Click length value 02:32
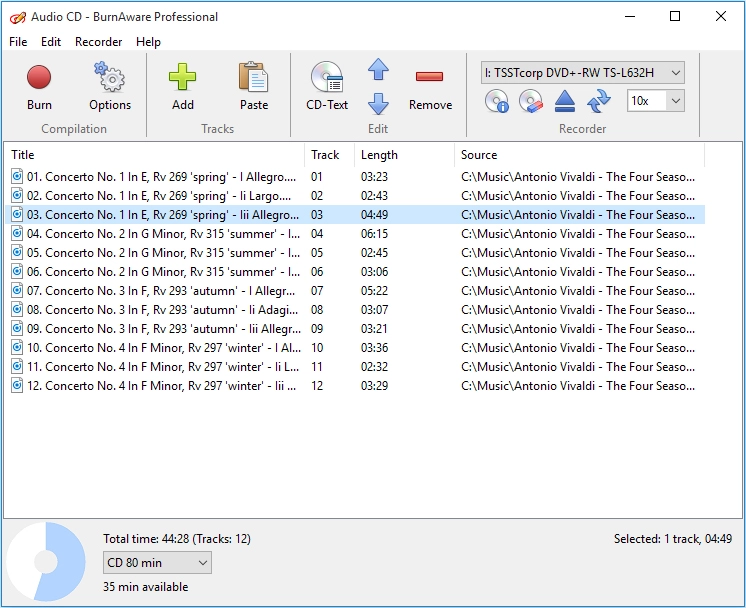The width and height of the screenshot is (746, 608). click(374, 367)
